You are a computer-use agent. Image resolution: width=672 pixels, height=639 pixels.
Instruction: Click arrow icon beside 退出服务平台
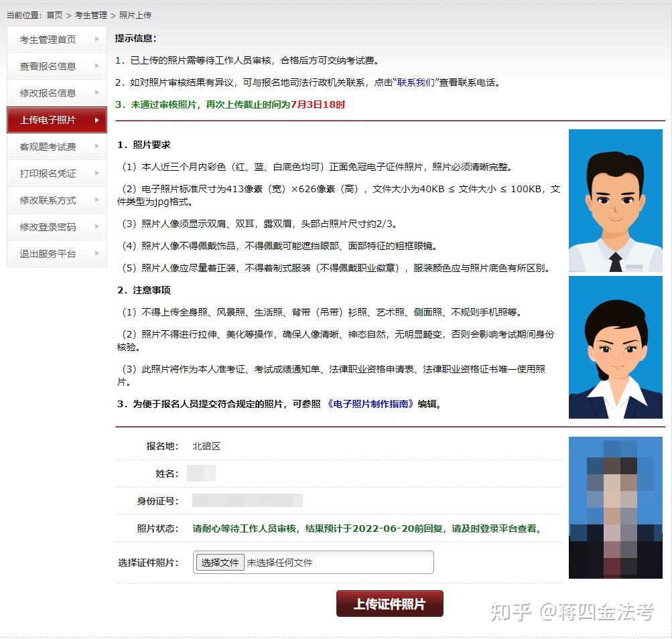pyautogui.click(x=97, y=253)
